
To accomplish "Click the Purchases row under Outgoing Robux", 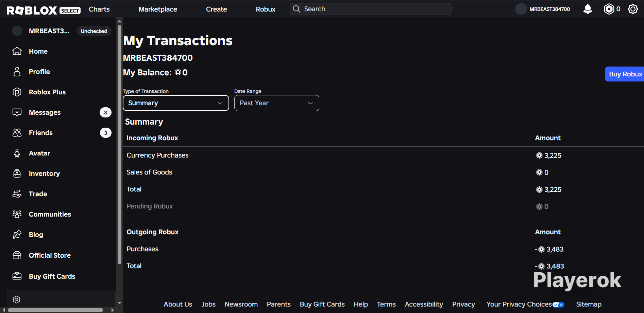I will pos(142,249).
